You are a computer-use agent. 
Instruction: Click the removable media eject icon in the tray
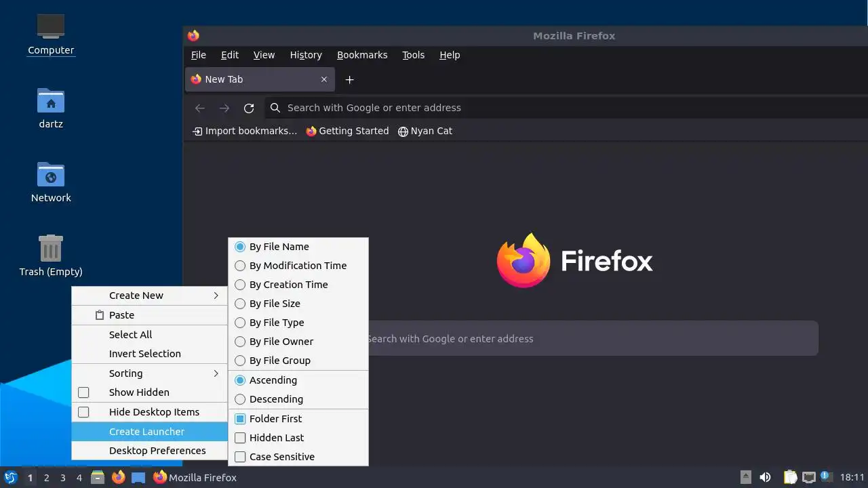[746, 477]
